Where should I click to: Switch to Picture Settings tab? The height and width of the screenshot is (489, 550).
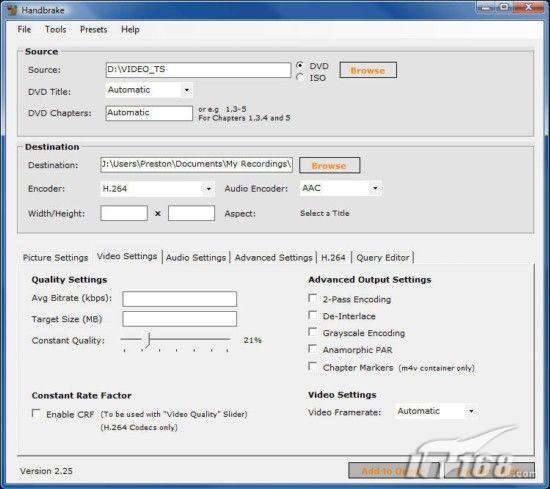coord(55,257)
